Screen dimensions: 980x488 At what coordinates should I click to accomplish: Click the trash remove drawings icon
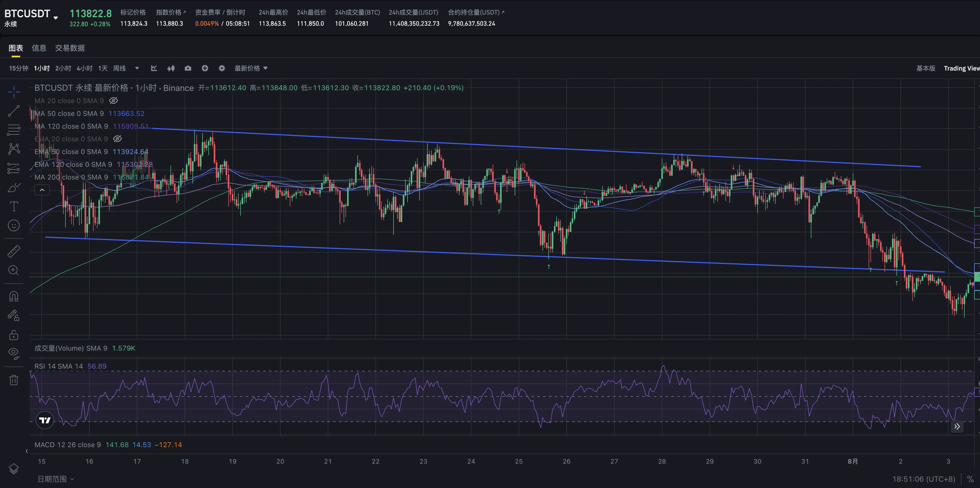tap(14, 380)
